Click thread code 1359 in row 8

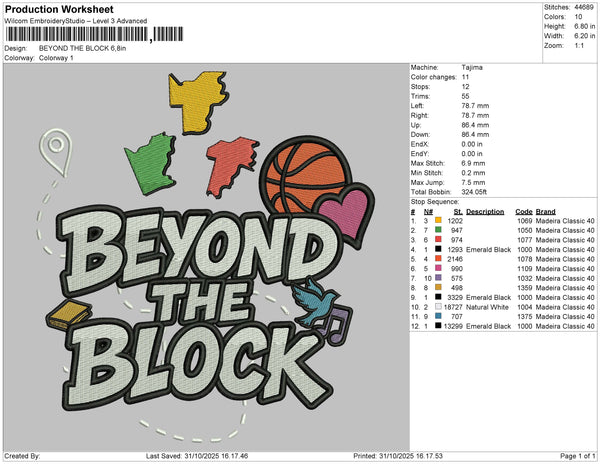[x=525, y=288]
